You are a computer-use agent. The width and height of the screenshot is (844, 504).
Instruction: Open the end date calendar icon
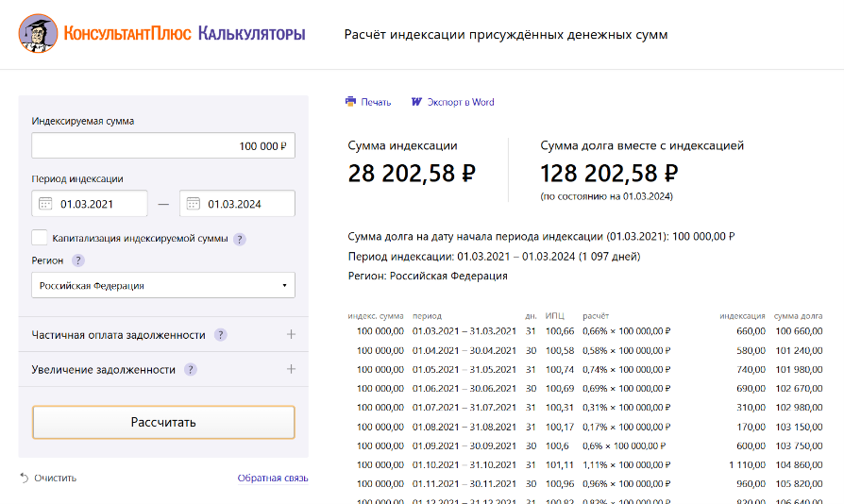point(194,204)
